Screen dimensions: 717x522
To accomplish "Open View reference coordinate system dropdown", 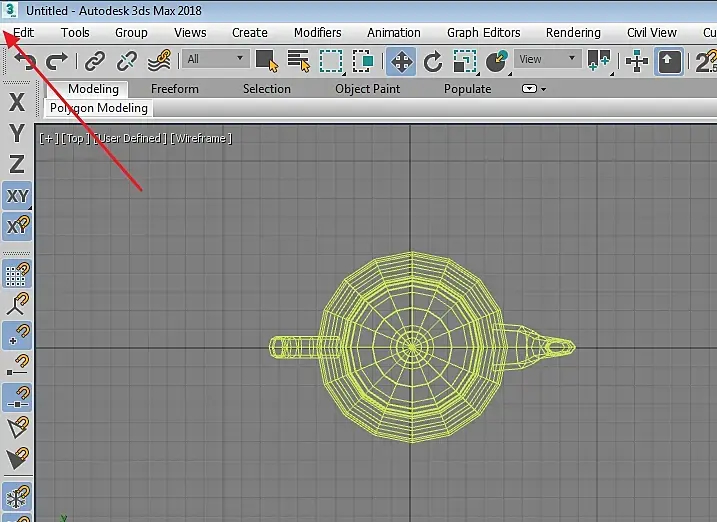I will pyautogui.click(x=547, y=59).
